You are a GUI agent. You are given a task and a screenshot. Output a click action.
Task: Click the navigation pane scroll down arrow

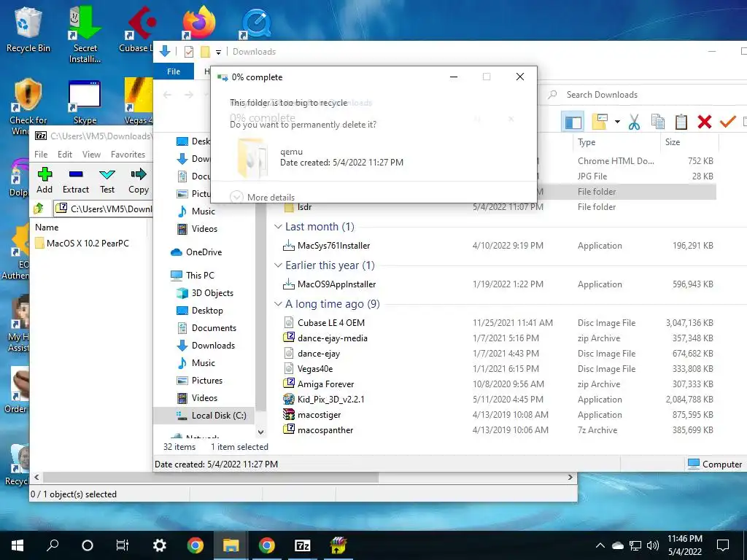point(260,432)
